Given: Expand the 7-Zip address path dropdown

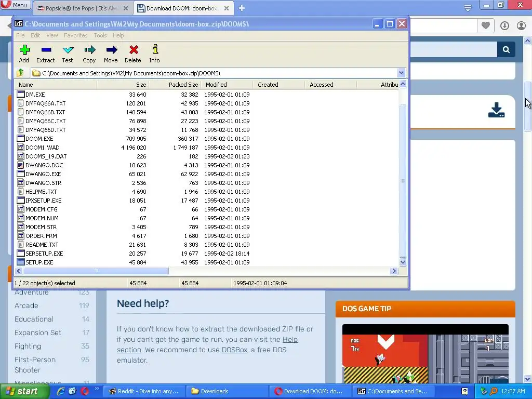Looking at the screenshot, I should pos(401,73).
